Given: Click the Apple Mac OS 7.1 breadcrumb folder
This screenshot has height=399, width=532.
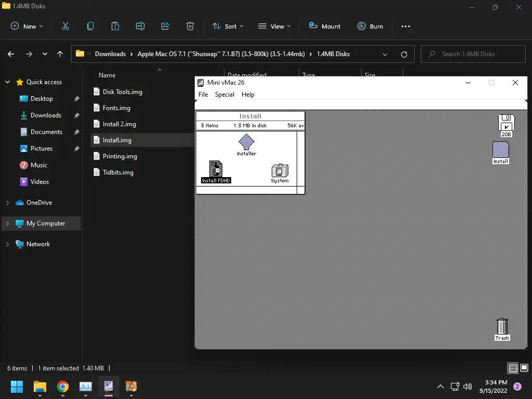Looking at the screenshot, I should tap(221, 54).
